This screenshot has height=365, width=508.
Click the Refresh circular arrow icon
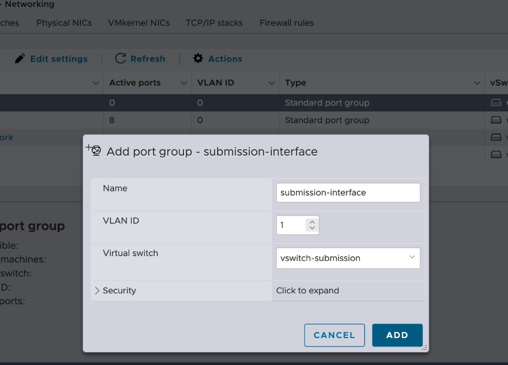120,58
